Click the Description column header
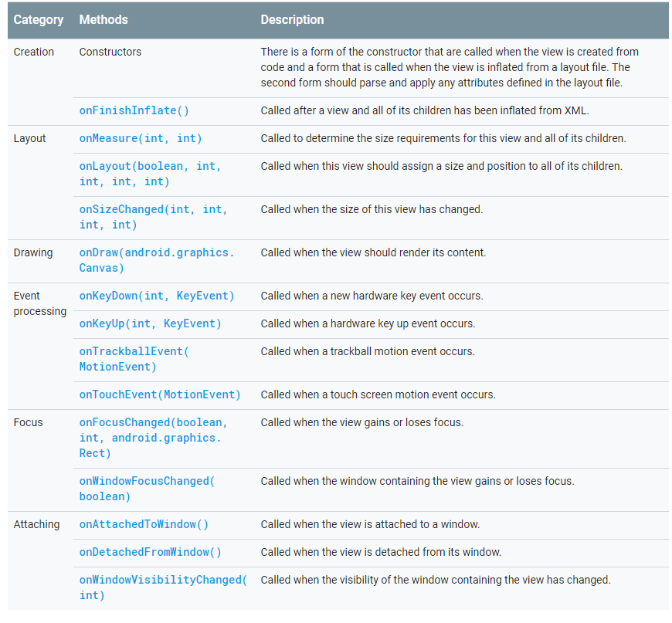The height and width of the screenshot is (623, 672). coord(292,20)
